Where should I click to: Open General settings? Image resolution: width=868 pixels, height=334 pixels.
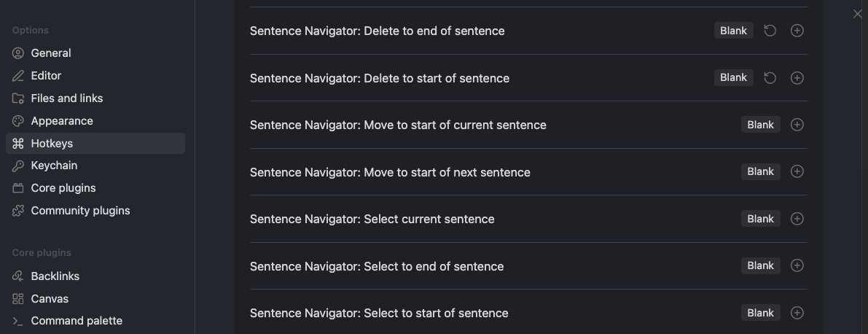pyautogui.click(x=50, y=53)
